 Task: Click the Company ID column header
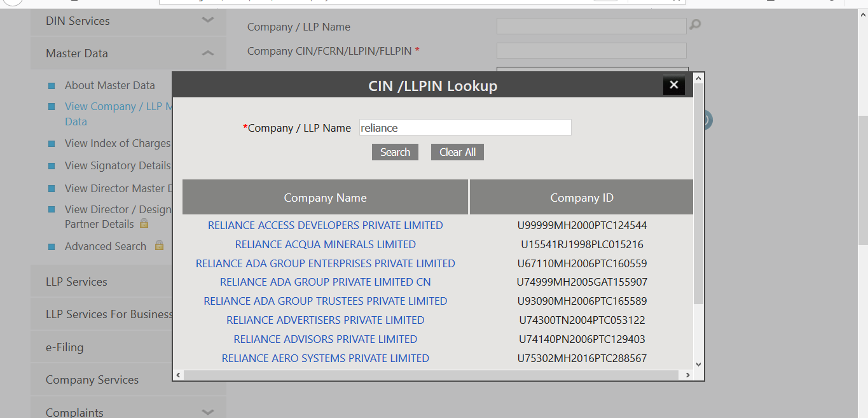[582, 197]
